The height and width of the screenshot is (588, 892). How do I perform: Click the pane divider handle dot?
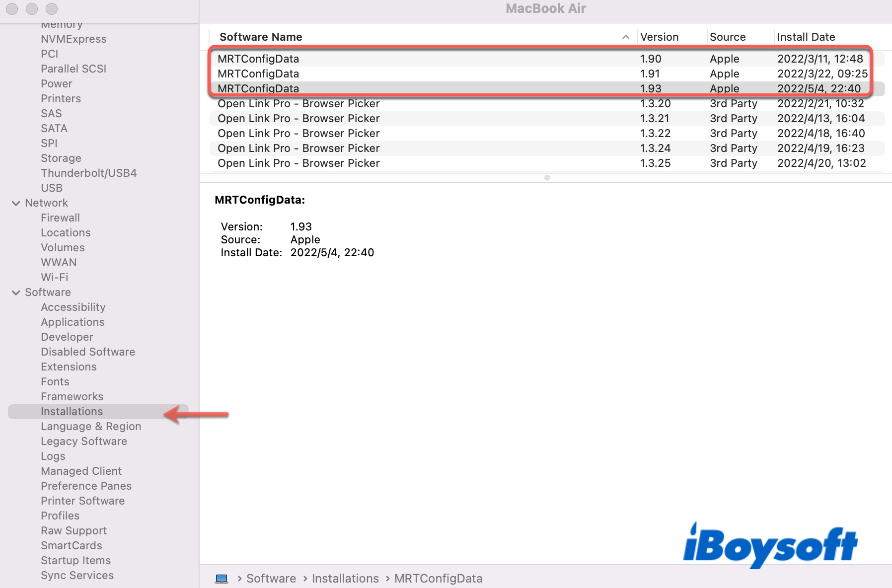point(547,178)
